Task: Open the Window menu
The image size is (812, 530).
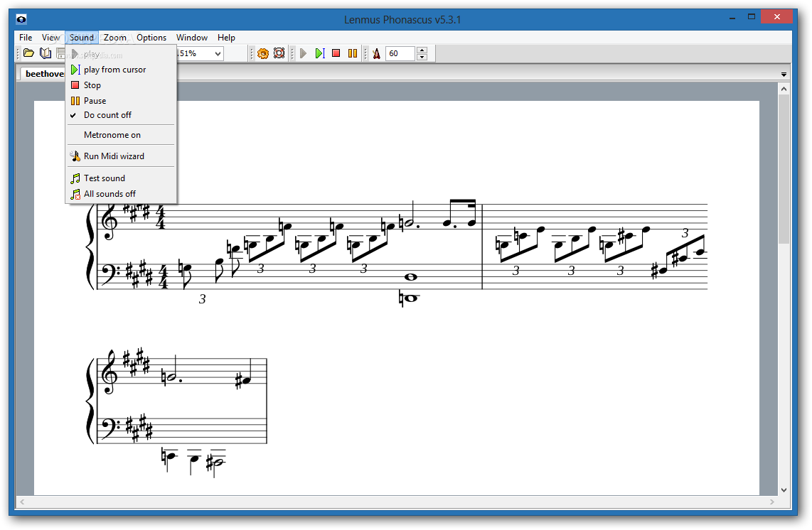Action: point(191,37)
